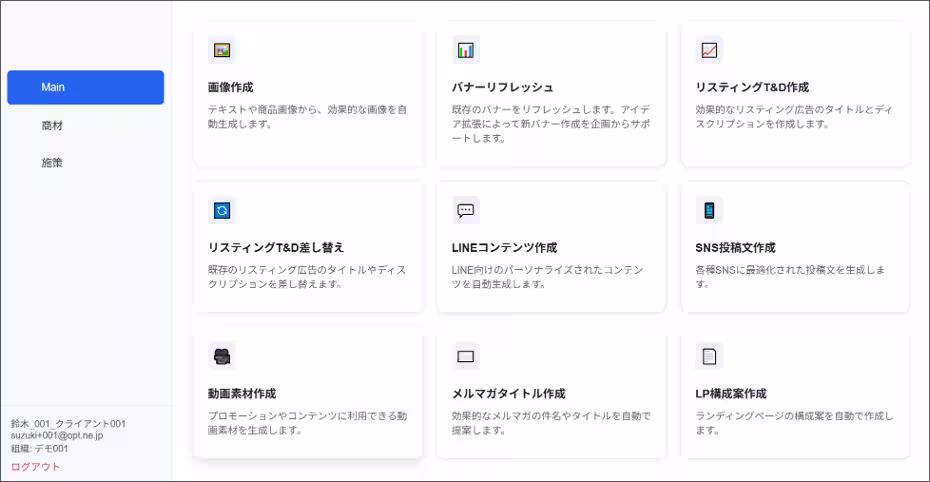Select Main in the sidebar

pyautogui.click(x=85, y=87)
